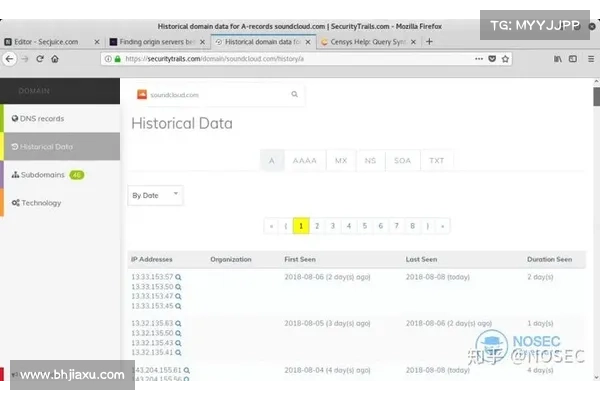Search IP 13.33.153.57 magnifier icon
600x400 pixels.
[x=178, y=277]
